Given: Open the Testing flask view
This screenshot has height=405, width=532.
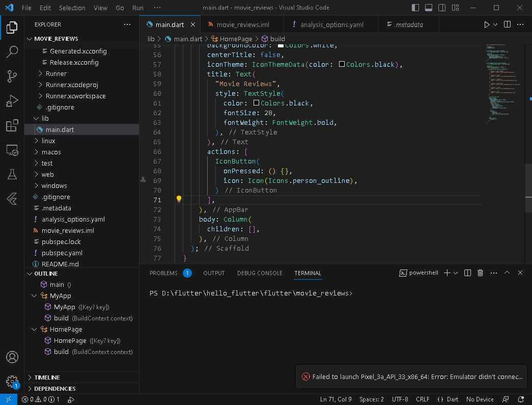Looking at the screenshot, I should pos(12,174).
